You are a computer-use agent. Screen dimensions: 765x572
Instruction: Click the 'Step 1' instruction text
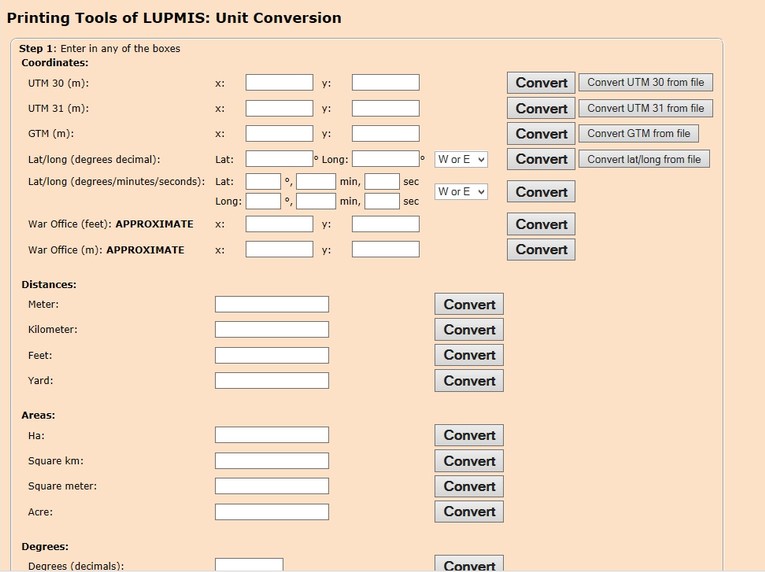(x=100, y=48)
